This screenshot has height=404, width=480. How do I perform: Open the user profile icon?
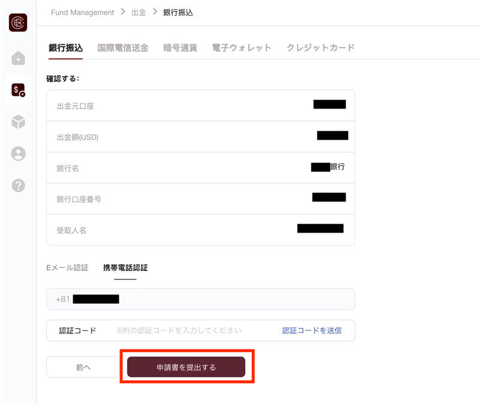coord(18,154)
